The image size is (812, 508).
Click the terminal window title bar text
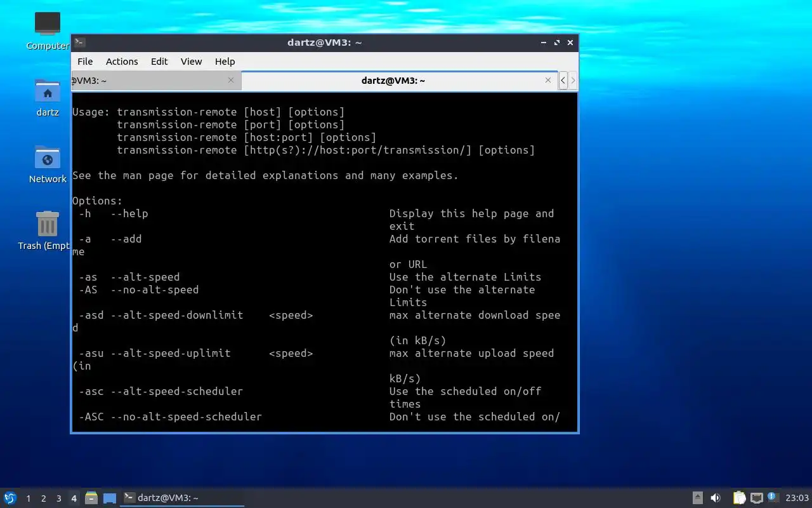tap(324, 43)
